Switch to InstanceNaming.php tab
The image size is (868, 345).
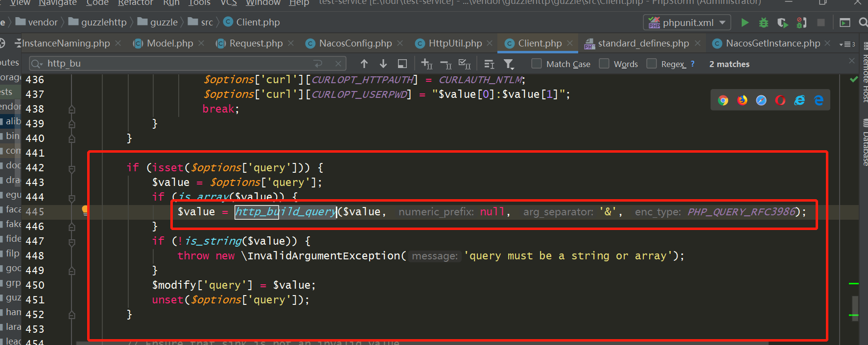point(66,43)
